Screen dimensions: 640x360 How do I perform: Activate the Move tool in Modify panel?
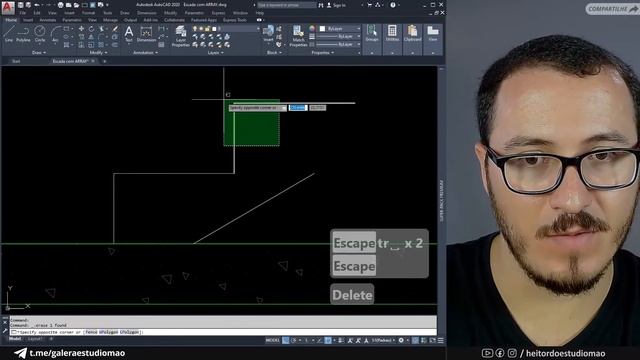[81, 29]
